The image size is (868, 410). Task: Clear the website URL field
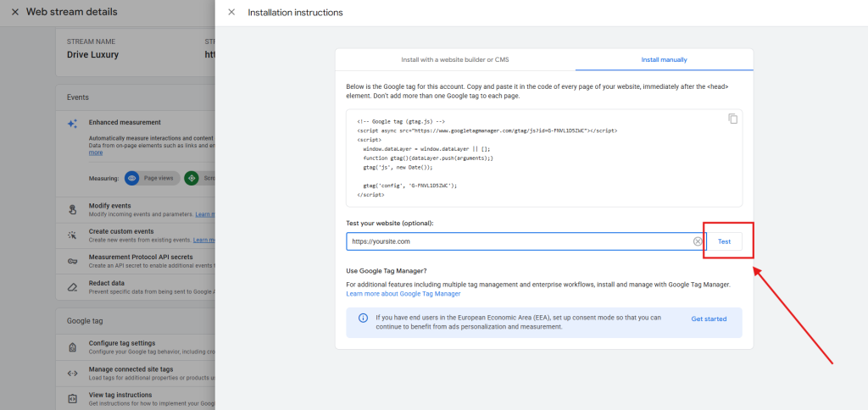click(x=698, y=241)
